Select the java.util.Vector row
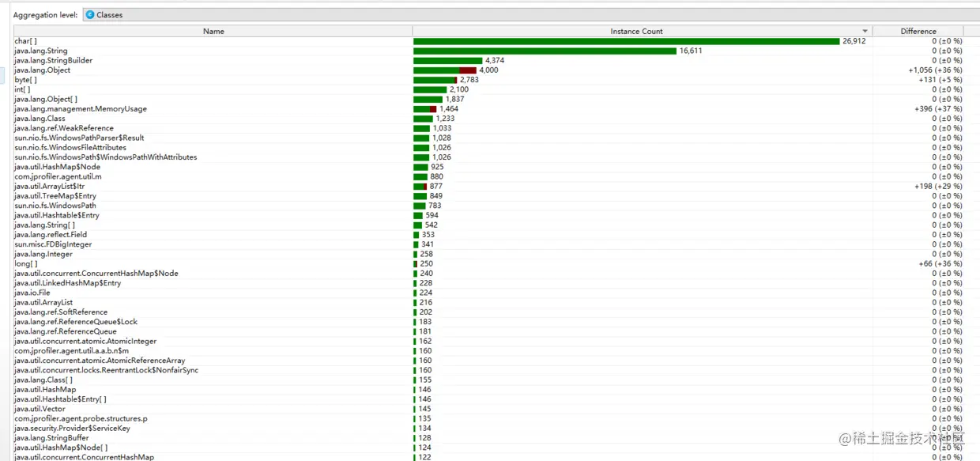This screenshot has width=980, height=461. 488,409
